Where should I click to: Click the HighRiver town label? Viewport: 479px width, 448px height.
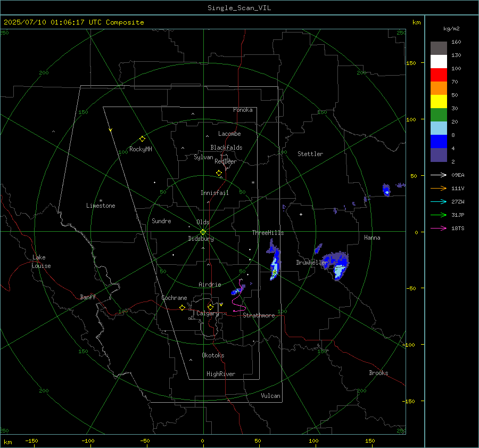click(x=221, y=374)
